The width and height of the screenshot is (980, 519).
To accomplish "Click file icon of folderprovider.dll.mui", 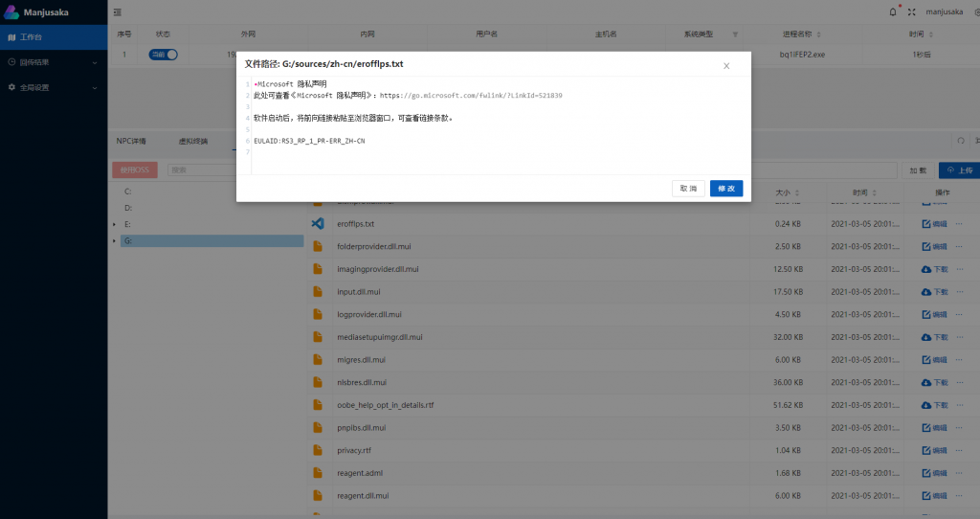I will tap(318, 246).
